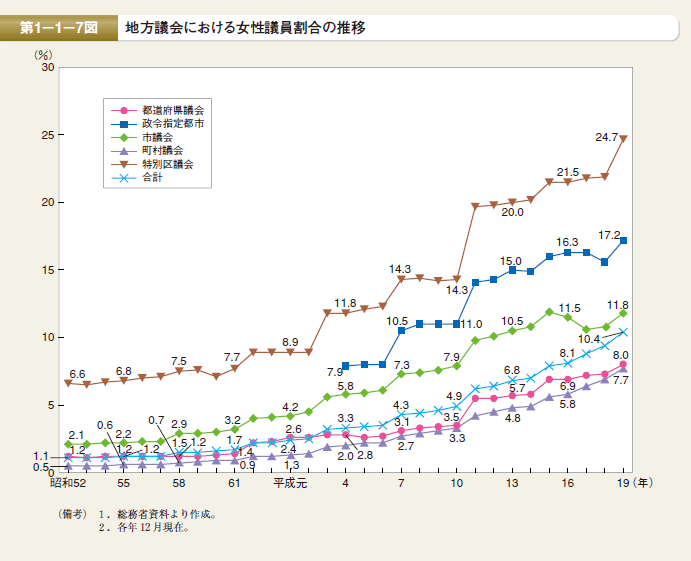Click the purple triangle legend marker

[124, 151]
